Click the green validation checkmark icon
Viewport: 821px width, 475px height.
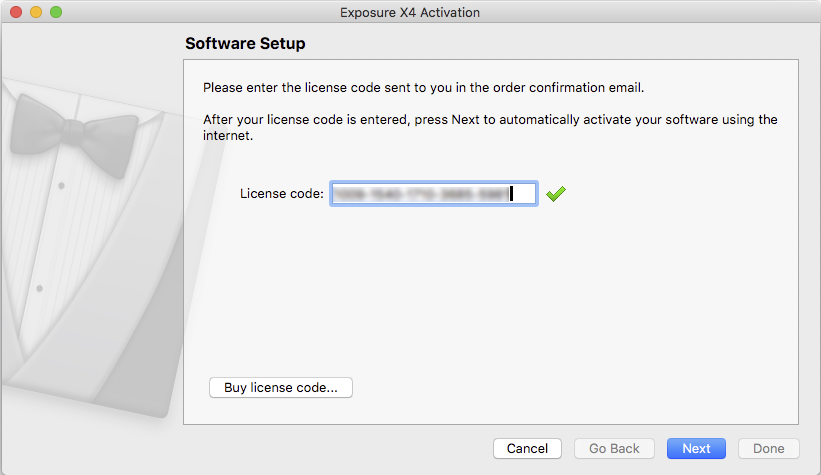click(556, 194)
